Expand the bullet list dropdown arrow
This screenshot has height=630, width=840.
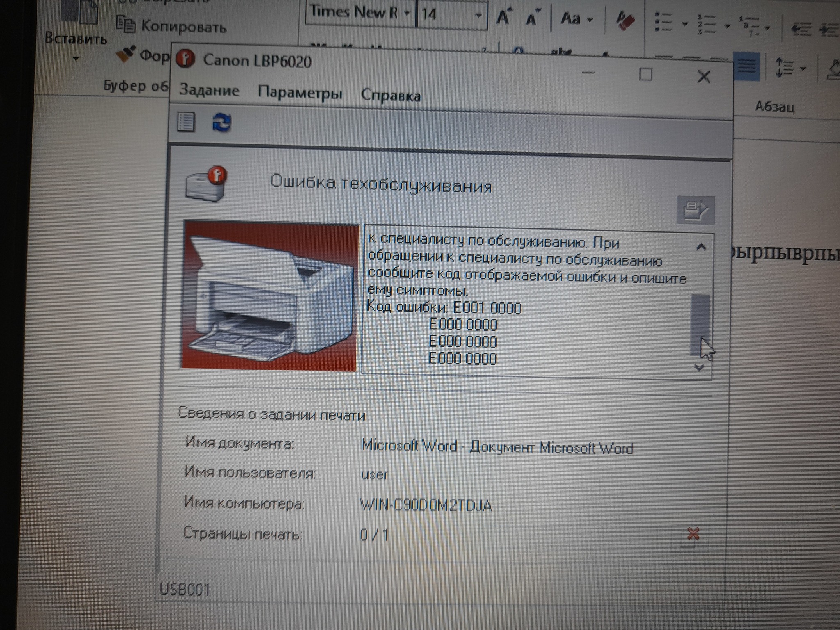(x=685, y=24)
